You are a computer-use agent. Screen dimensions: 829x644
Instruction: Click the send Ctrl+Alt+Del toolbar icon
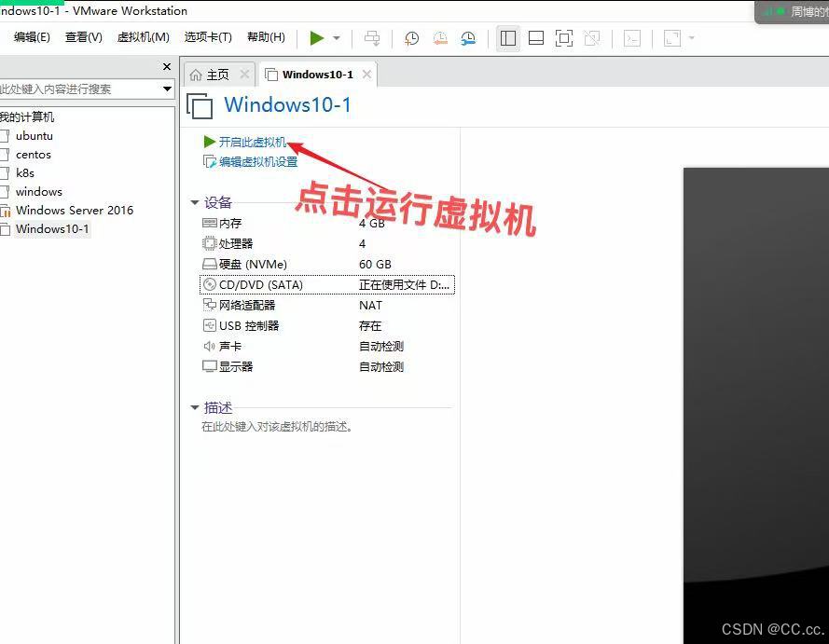coord(372,38)
